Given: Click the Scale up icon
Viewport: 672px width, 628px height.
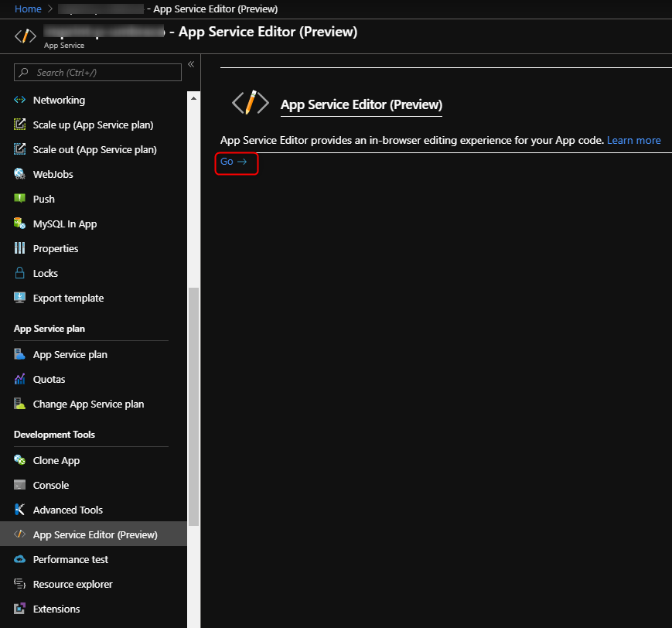Looking at the screenshot, I should (x=20, y=125).
